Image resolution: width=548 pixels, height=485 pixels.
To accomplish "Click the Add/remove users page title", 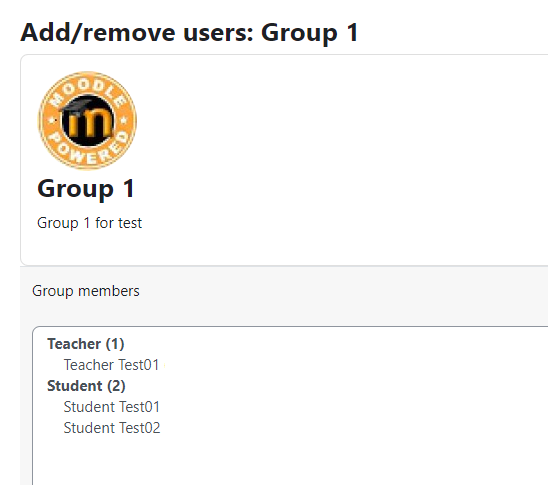I will (190, 32).
